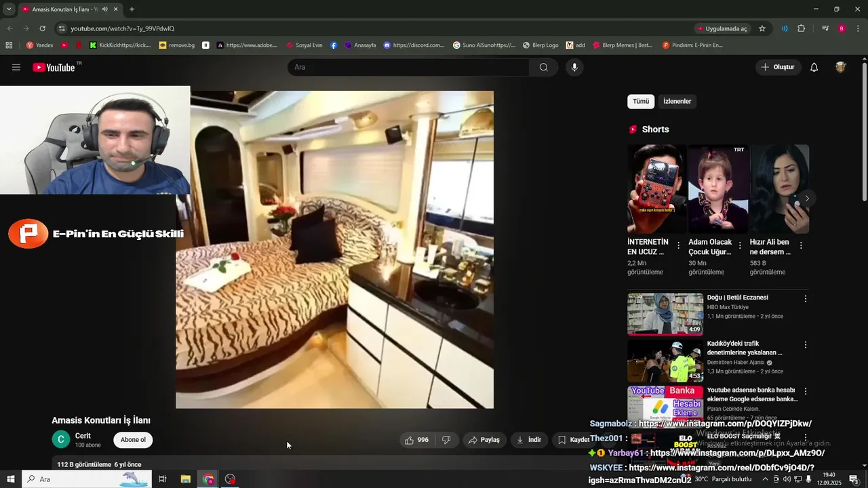Click the İndir download button

[529, 440]
